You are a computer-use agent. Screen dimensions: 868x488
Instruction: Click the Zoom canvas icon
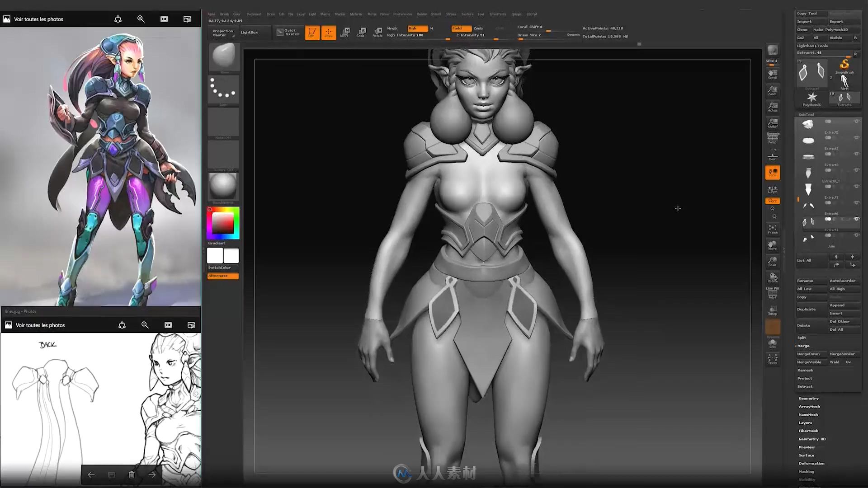772,90
